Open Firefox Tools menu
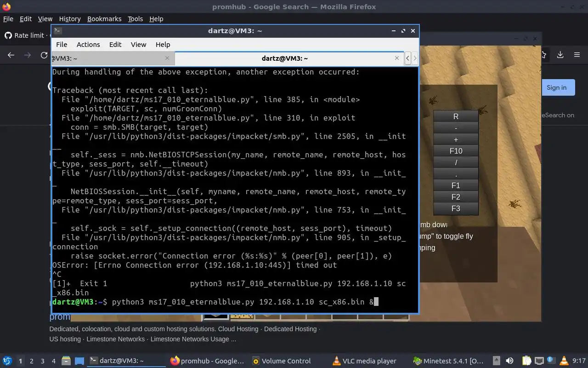 [x=135, y=19]
